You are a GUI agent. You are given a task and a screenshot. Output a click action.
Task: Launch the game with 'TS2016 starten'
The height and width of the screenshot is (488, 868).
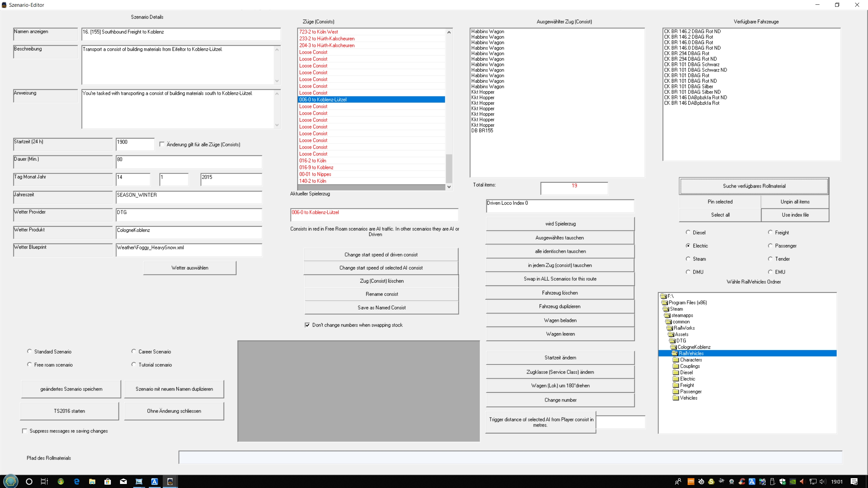pyautogui.click(x=70, y=411)
